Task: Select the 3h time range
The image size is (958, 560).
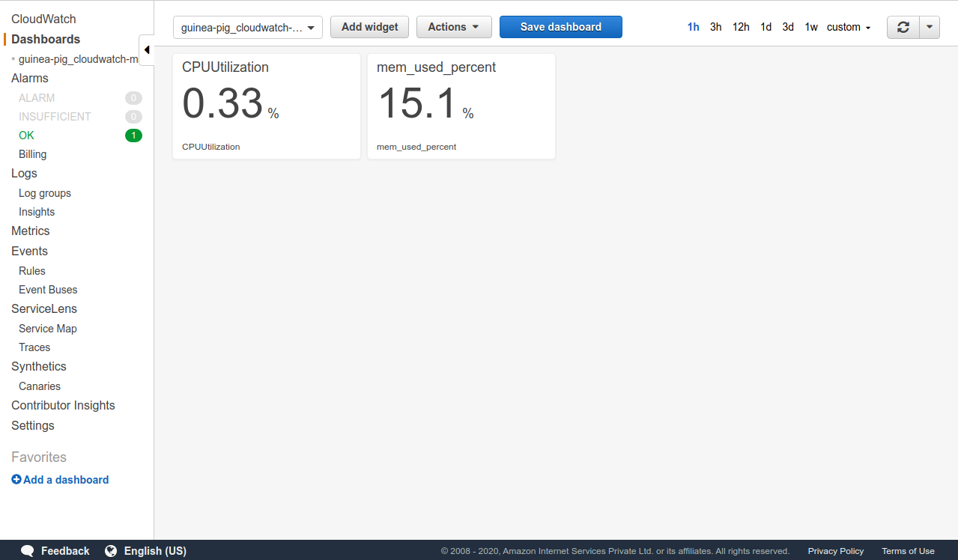Action: point(716,27)
